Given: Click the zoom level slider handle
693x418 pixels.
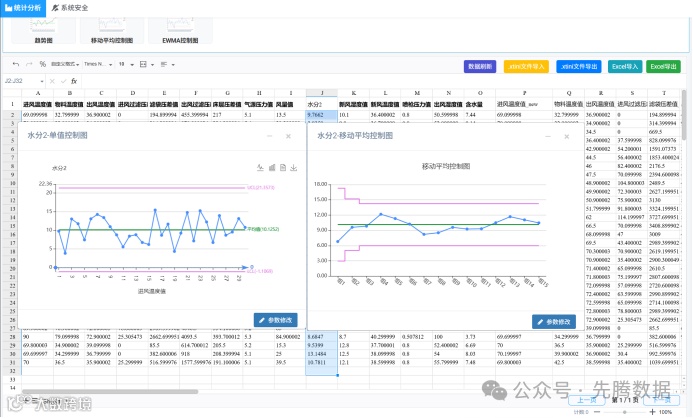Looking at the screenshot, I should 624,412.
